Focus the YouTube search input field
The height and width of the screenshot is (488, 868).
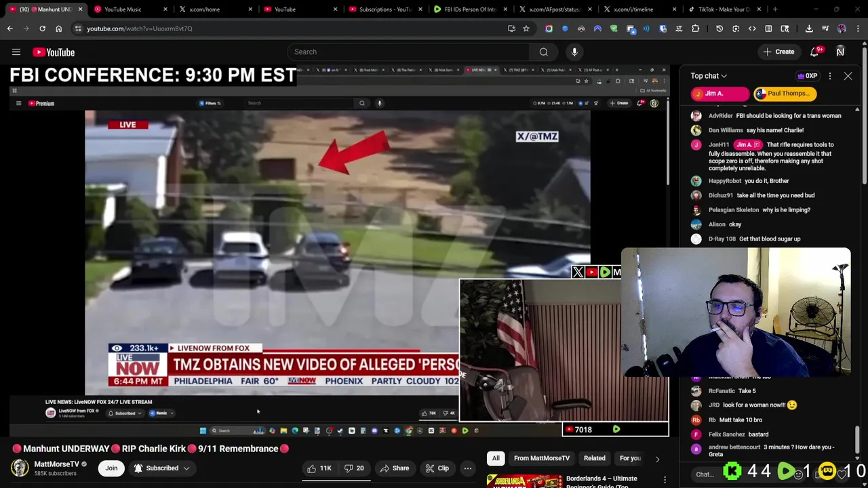[409, 52]
